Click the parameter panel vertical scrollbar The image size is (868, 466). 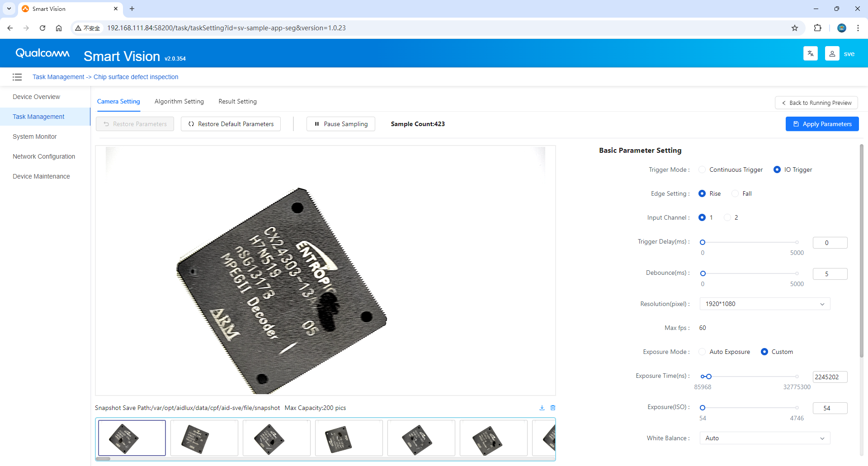pyautogui.click(x=861, y=251)
